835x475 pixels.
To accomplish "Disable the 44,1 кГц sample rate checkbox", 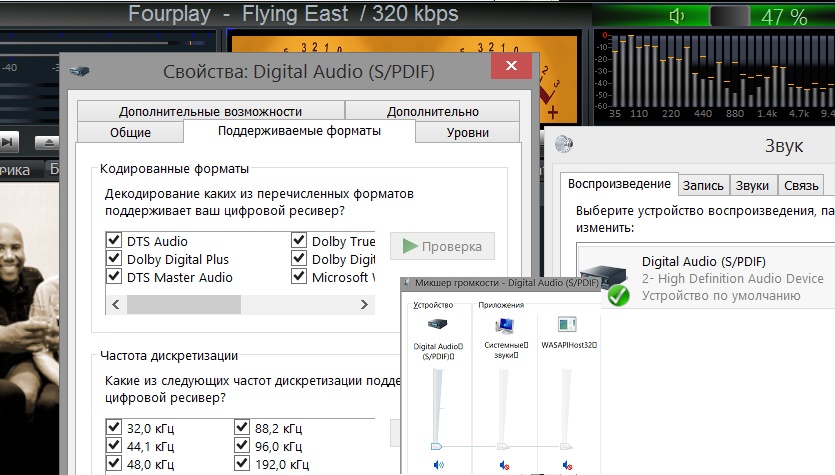I will pos(113,446).
